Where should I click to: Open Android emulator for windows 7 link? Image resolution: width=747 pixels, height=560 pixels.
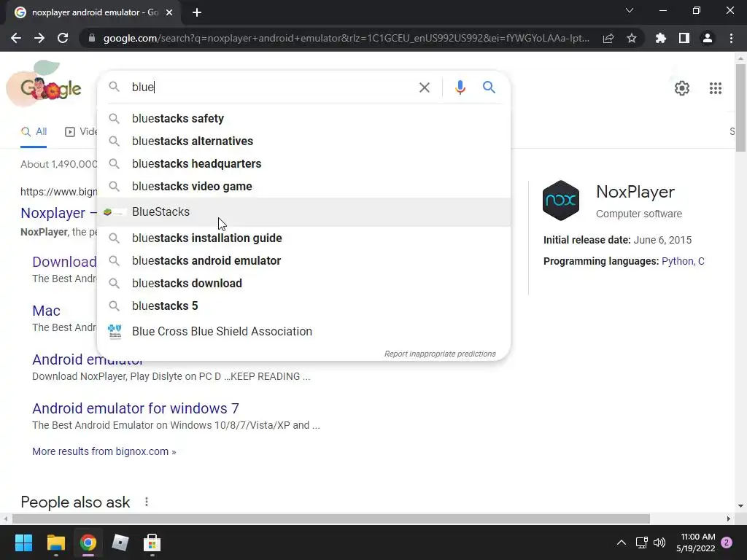click(135, 408)
